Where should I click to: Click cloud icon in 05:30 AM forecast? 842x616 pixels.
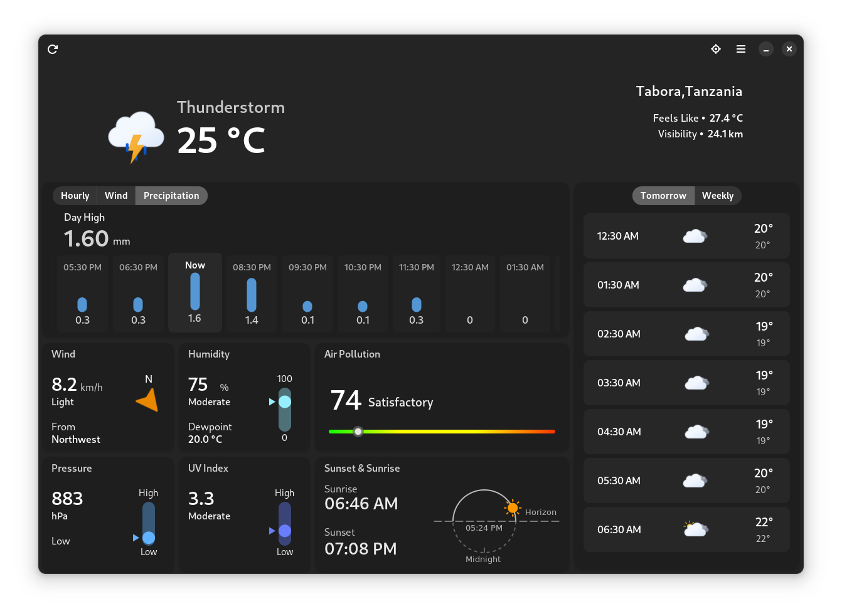pyautogui.click(x=695, y=481)
